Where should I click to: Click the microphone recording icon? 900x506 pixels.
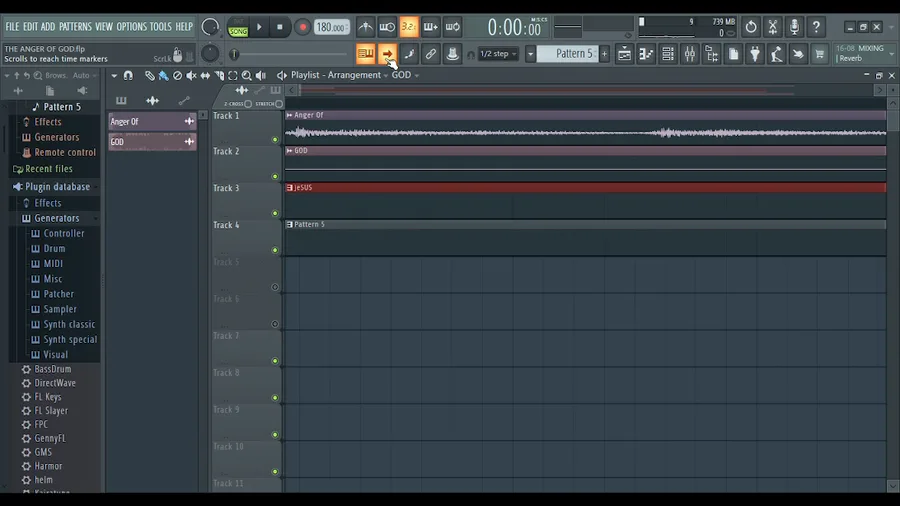[794, 27]
